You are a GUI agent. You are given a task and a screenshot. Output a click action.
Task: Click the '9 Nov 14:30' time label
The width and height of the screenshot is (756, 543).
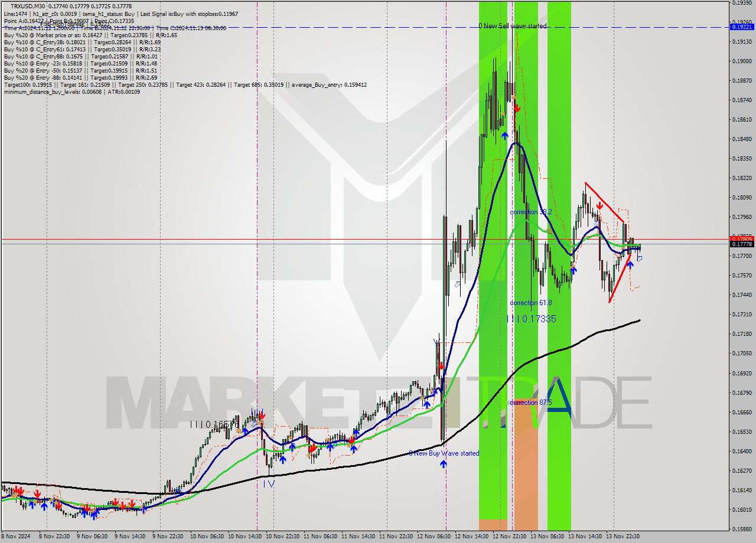point(131,537)
